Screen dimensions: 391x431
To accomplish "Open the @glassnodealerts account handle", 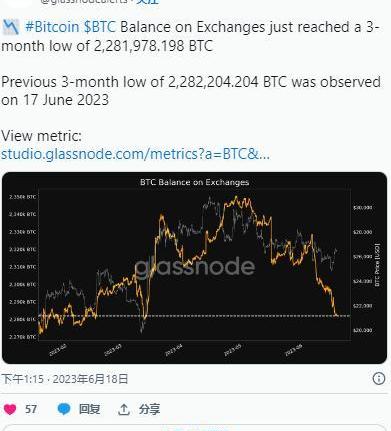I will pos(84,2).
